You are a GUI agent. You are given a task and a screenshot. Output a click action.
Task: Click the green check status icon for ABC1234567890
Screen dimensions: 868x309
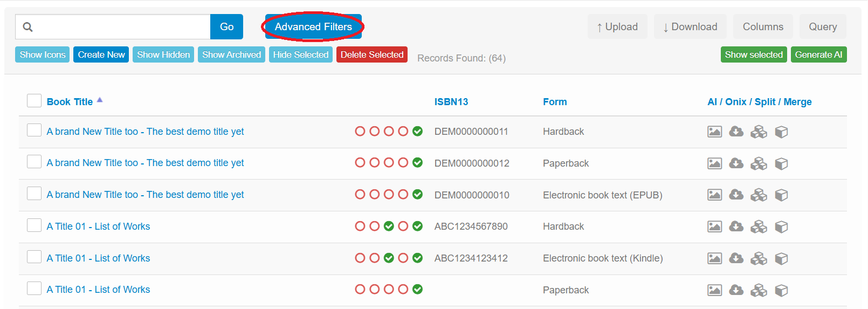coord(389,226)
